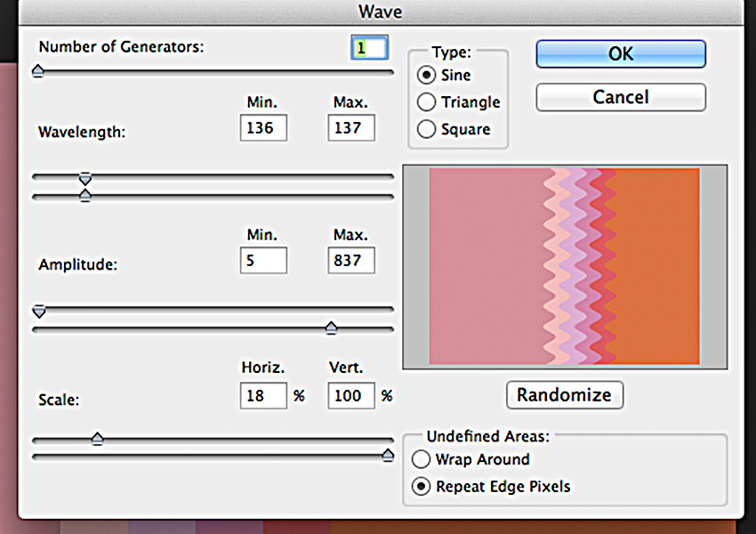This screenshot has width=756, height=534.
Task: Click the Horizontal Scale slider handle
Action: coord(98,439)
